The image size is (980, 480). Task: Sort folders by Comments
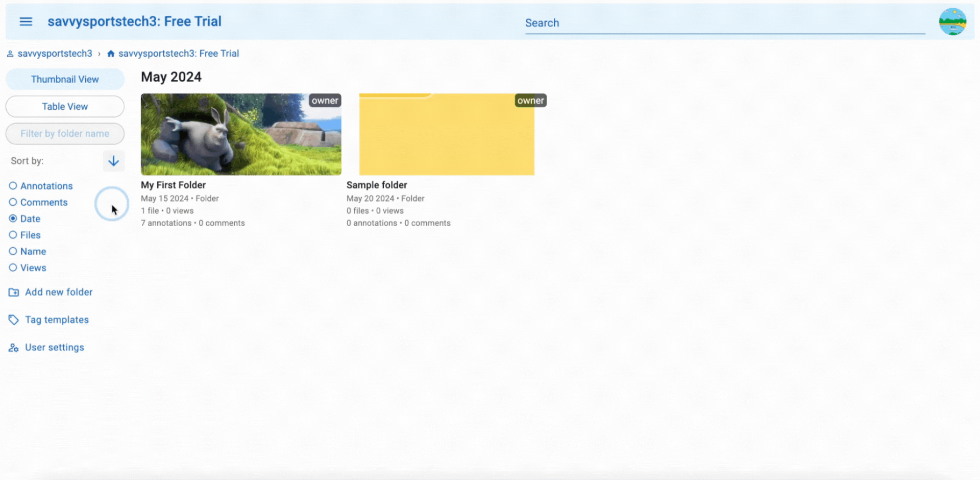38,202
